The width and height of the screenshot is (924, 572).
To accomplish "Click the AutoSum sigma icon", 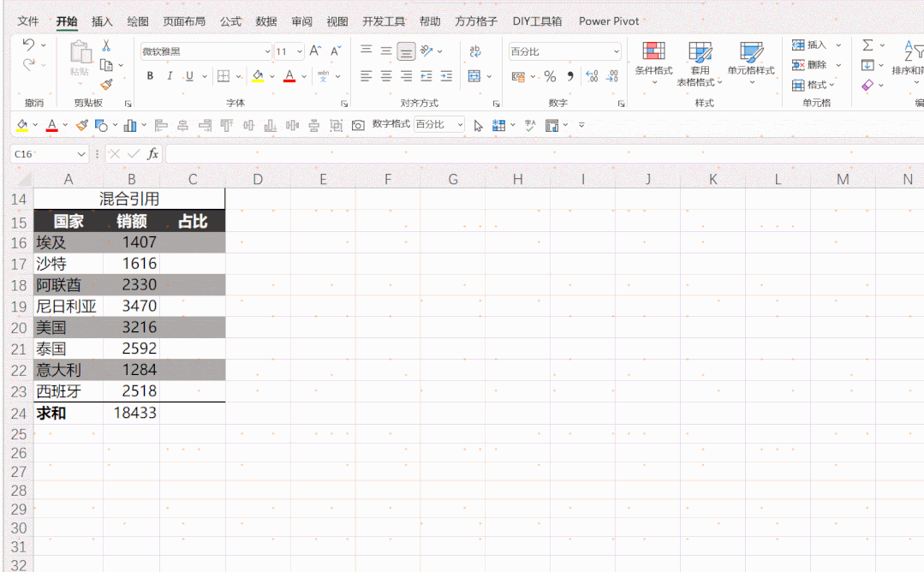I will tap(867, 45).
